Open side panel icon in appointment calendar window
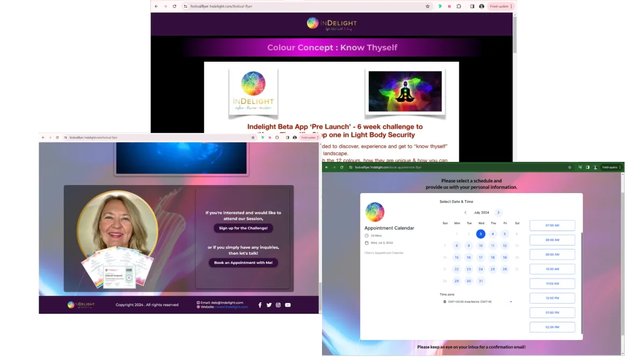The image size is (644, 362). pos(588,167)
